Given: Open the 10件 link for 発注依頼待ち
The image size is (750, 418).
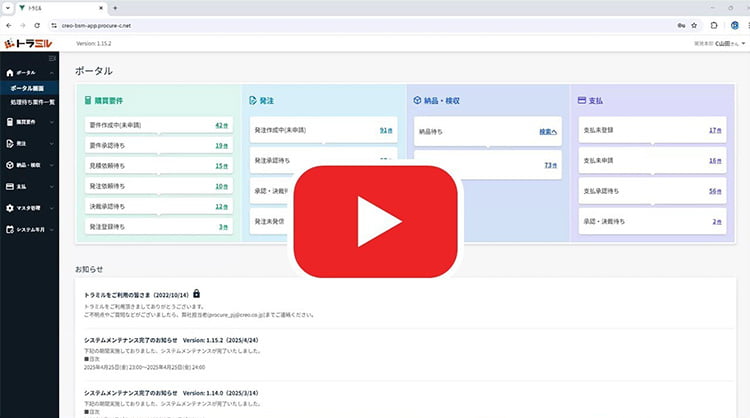Looking at the screenshot, I should click(221, 186).
